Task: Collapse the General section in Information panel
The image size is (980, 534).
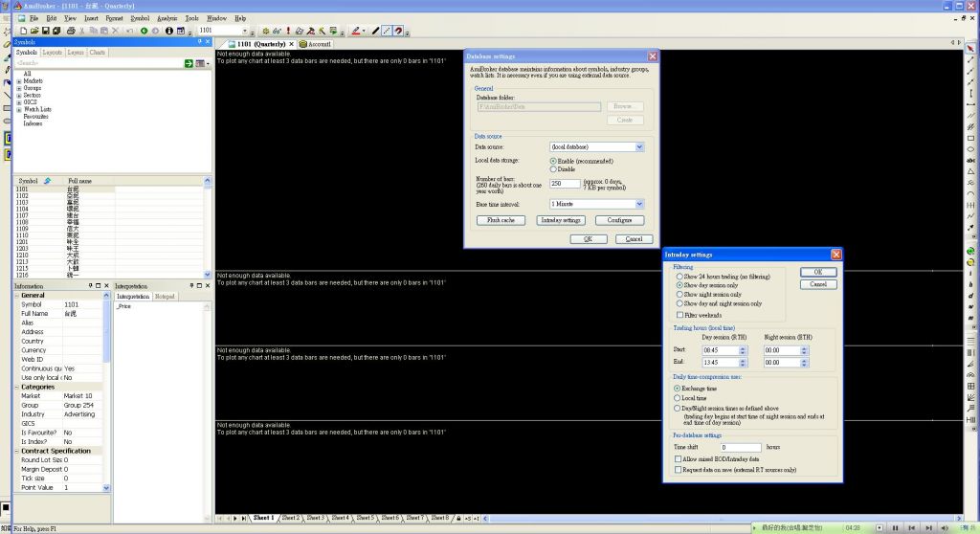Action: point(17,295)
